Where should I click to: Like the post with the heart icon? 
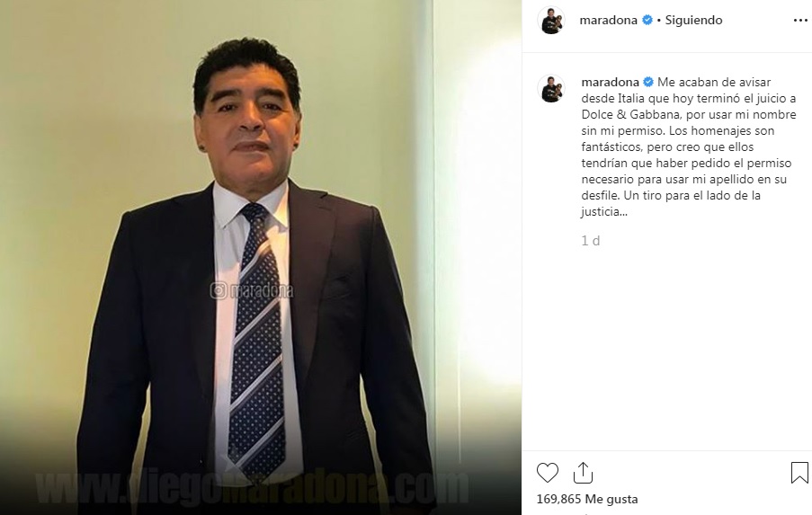[x=548, y=473]
